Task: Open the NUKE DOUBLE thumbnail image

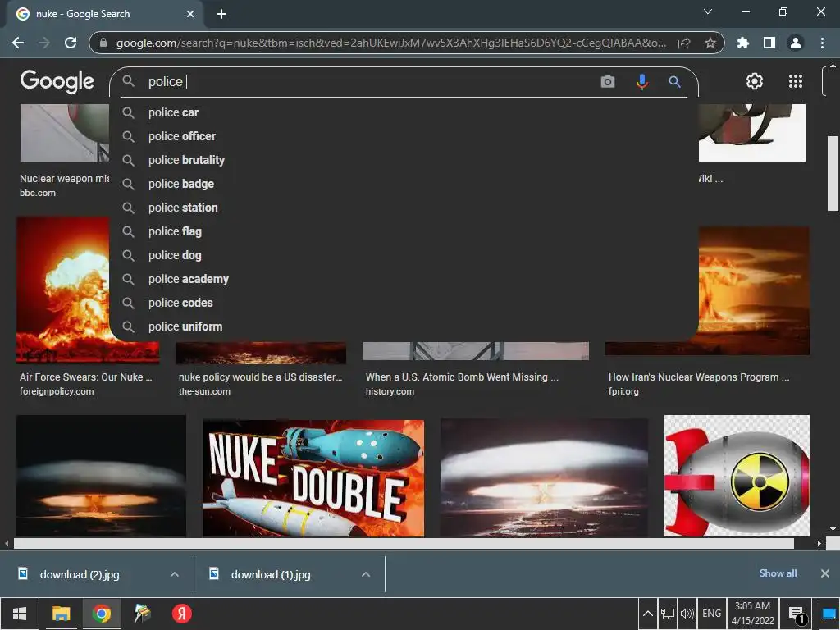Action: click(313, 478)
